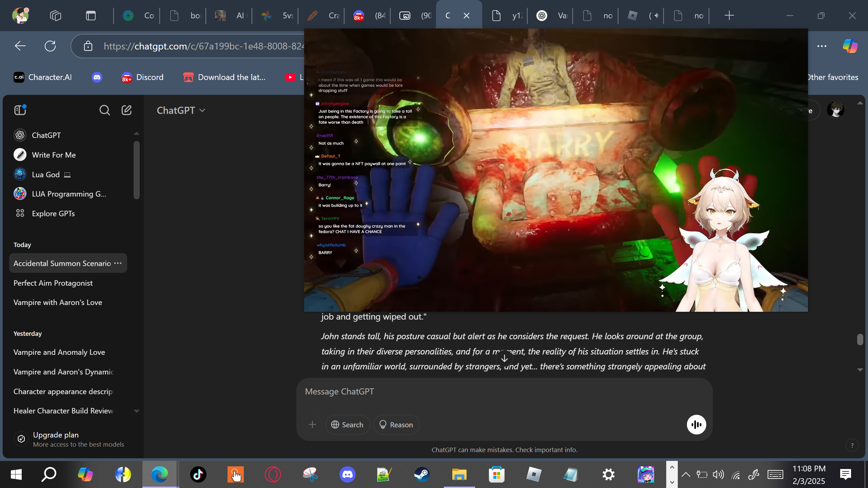Click the chatgpt.com address bar URL

point(203,46)
